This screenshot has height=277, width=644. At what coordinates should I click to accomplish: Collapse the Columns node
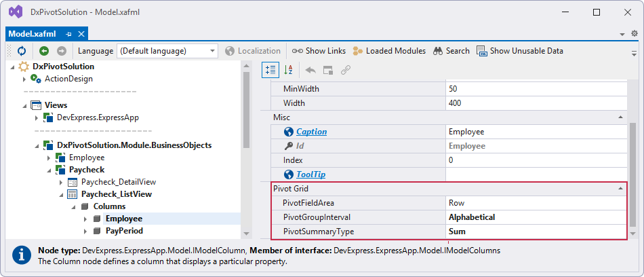(73, 206)
